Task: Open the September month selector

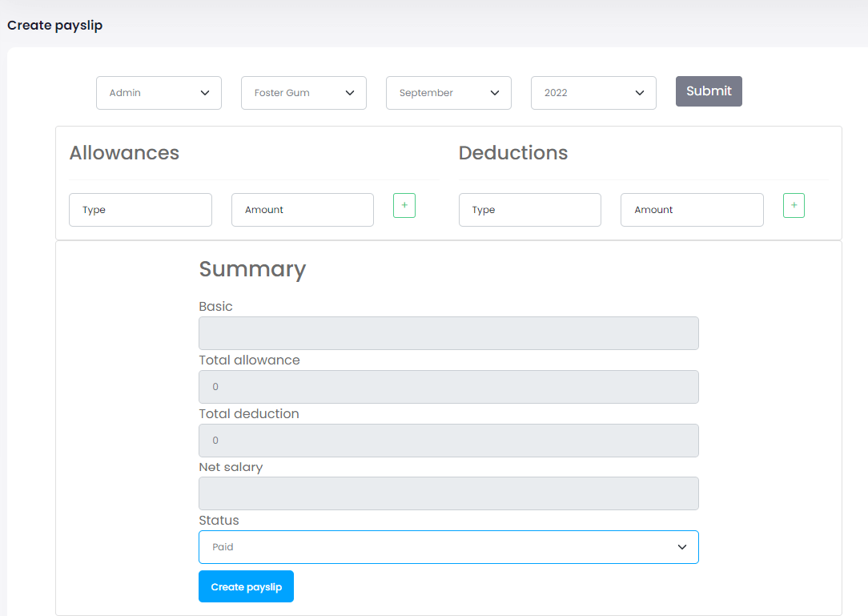Action: pyautogui.click(x=448, y=93)
